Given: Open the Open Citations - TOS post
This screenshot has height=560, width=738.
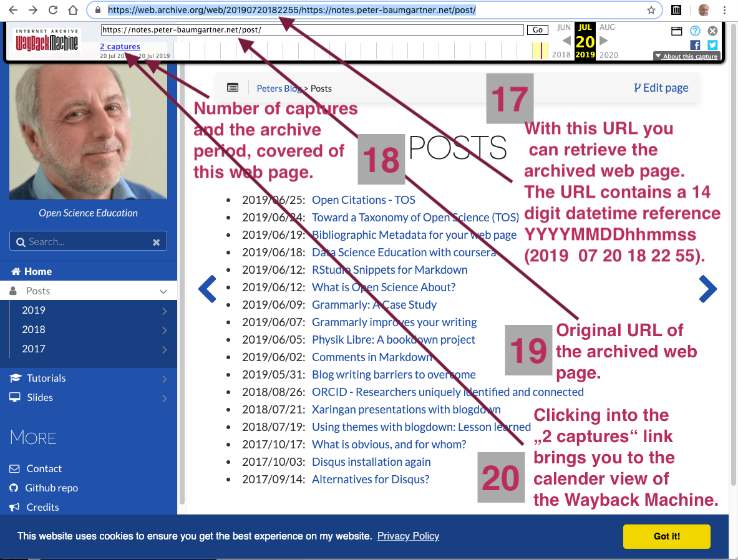Looking at the screenshot, I should click(x=363, y=200).
